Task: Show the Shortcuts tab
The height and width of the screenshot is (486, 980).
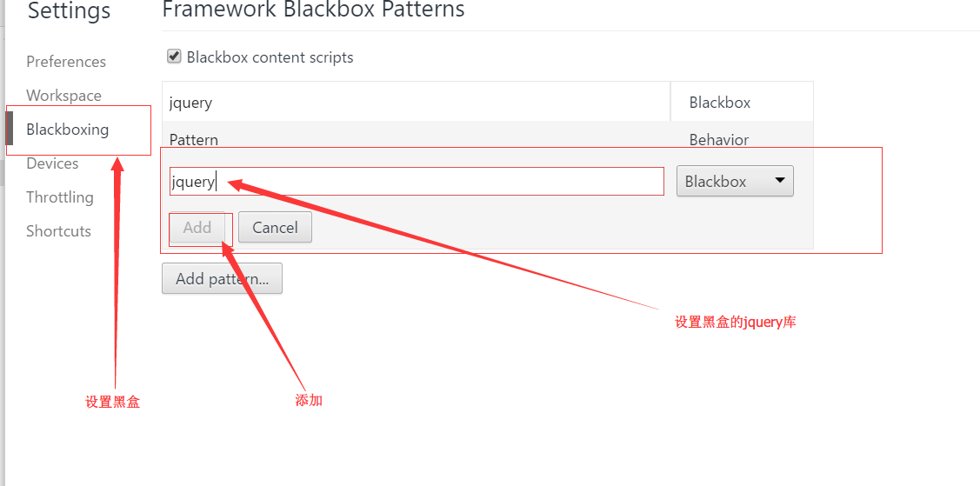Action: click(58, 231)
